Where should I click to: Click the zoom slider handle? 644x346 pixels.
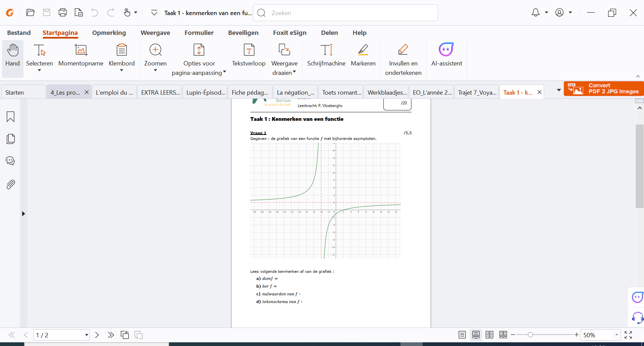(x=530, y=335)
